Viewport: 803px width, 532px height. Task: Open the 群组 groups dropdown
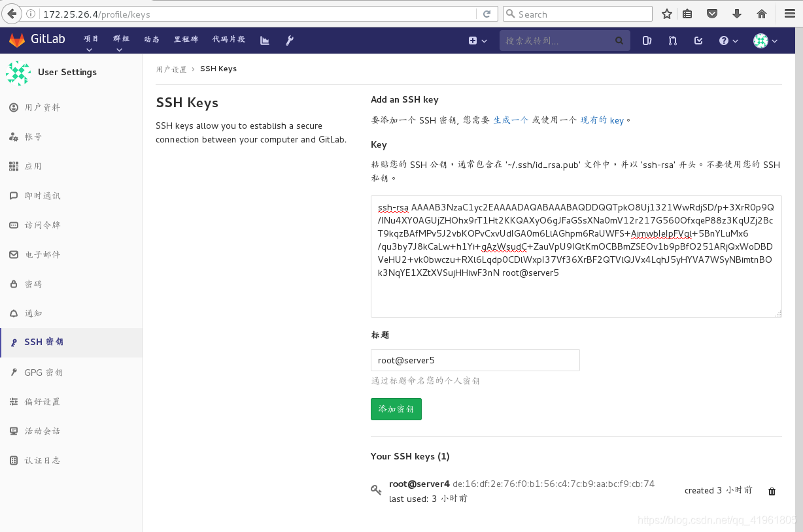coord(121,43)
